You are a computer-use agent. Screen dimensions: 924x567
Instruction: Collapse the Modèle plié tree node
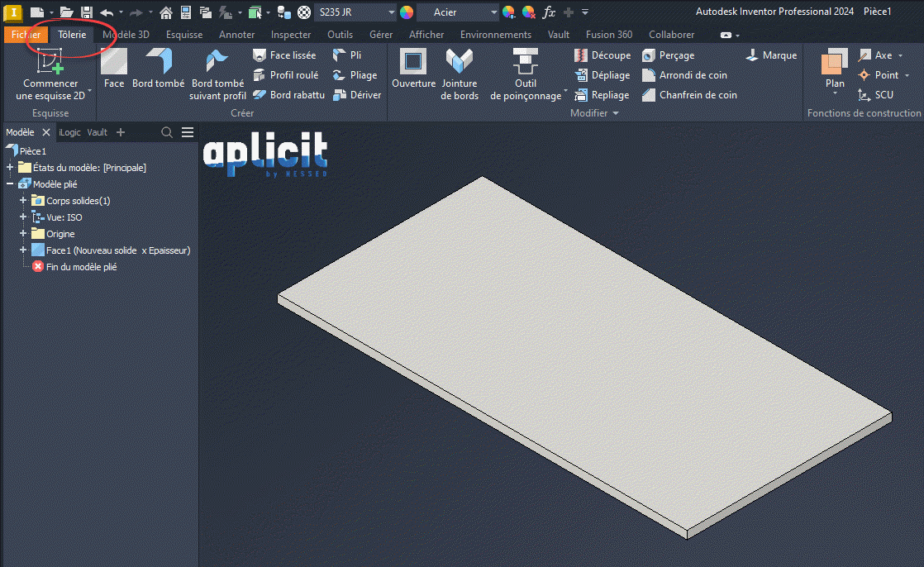pos(10,184)
